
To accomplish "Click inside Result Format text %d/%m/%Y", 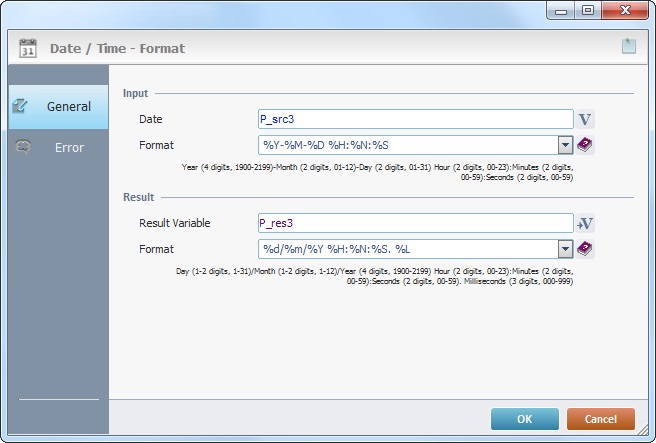I will coord(406,249).
